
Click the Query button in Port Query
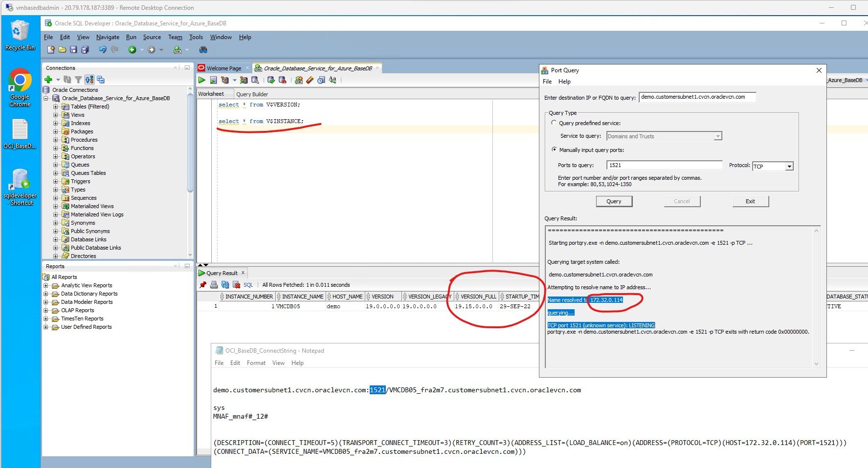point(614,201)
